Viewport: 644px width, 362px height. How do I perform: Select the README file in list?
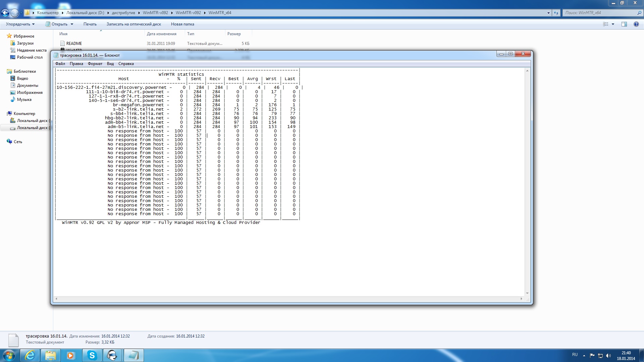pyautogui.click(x=74, y=44)
